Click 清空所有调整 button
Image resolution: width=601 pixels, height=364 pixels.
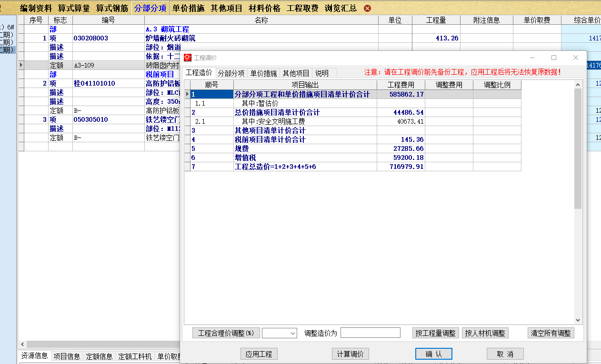point(551,333)
